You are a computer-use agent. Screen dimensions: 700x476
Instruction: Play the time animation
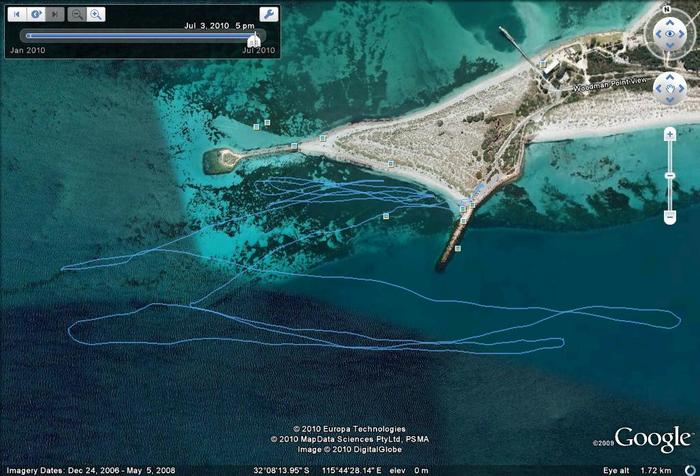35,15
